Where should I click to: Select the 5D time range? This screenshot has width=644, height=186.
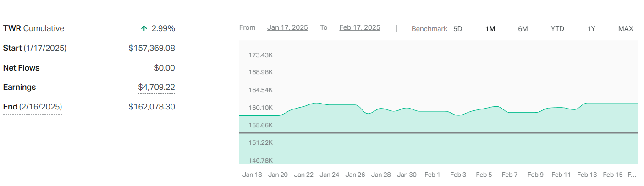point(457,29)
